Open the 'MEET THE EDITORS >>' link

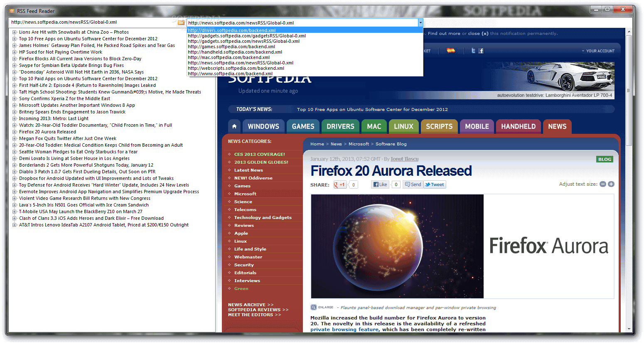click(254, 315)
